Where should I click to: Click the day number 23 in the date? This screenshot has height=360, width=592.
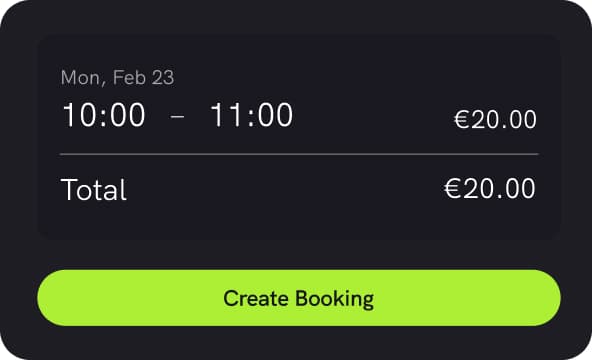pyautogui.click(x=163, y=77)
